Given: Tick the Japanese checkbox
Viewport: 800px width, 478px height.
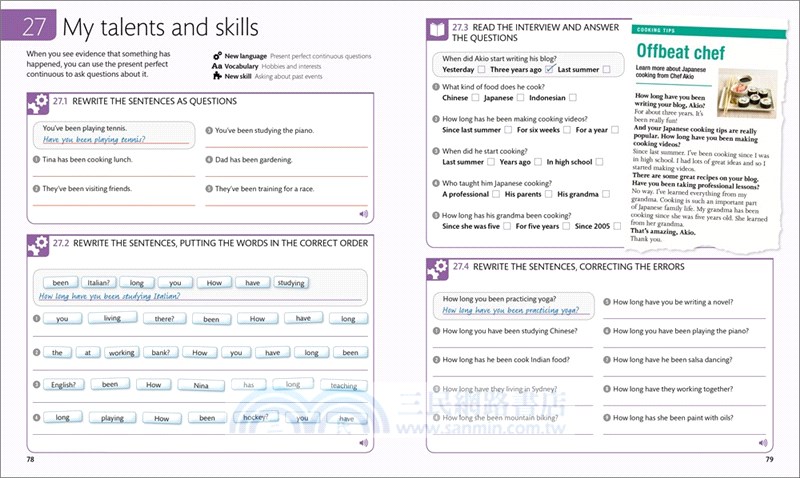Looking at the screenshot, I should 520,97.
